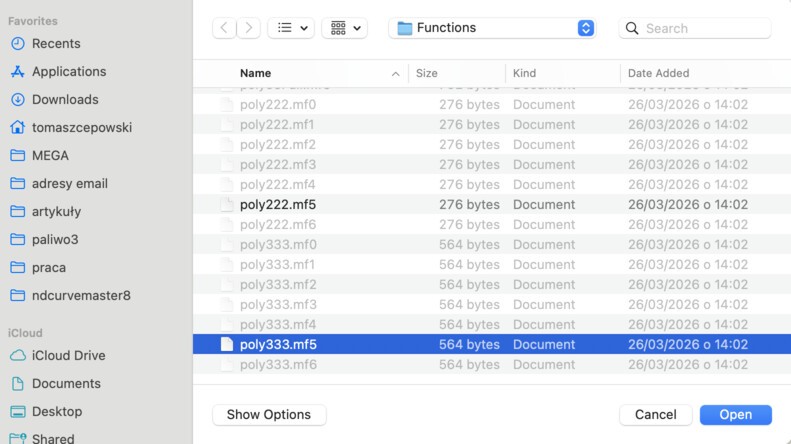This screenshot has width=791, height=444.
Task: Open the item grouping dropdown
Action: click(x=345, y=28)
